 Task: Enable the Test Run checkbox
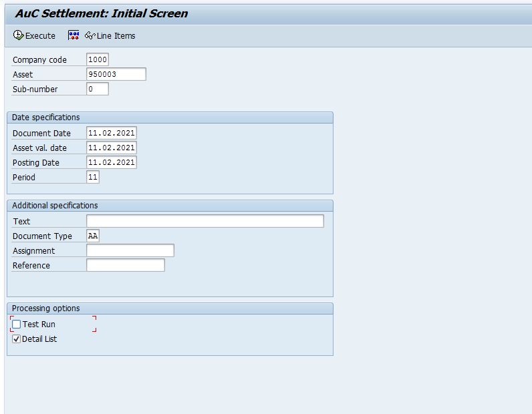[x=16, y=324]
